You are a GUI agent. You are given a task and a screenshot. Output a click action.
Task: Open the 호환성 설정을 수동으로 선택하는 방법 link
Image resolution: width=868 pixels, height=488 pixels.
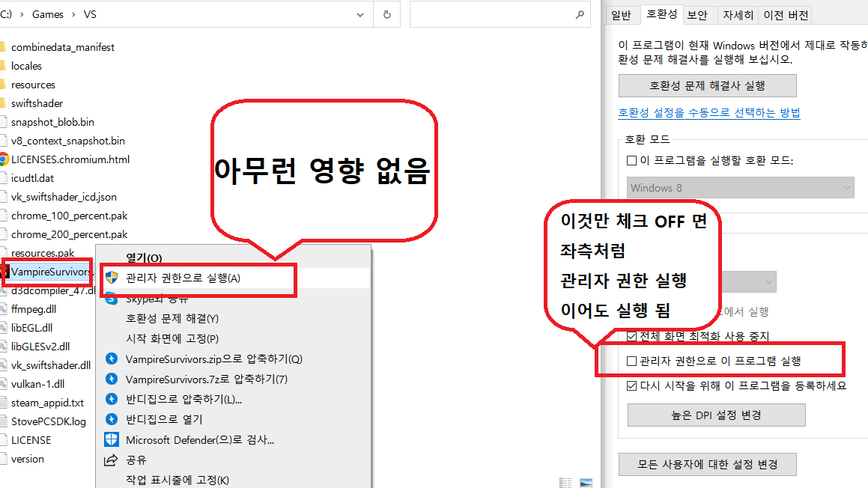(708, 113)
